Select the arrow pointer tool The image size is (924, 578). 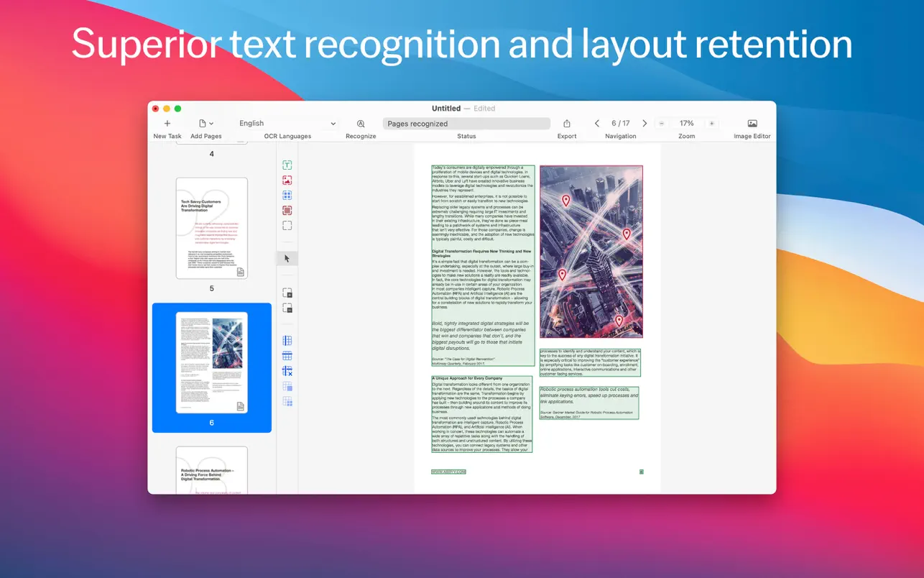point(287,259)
